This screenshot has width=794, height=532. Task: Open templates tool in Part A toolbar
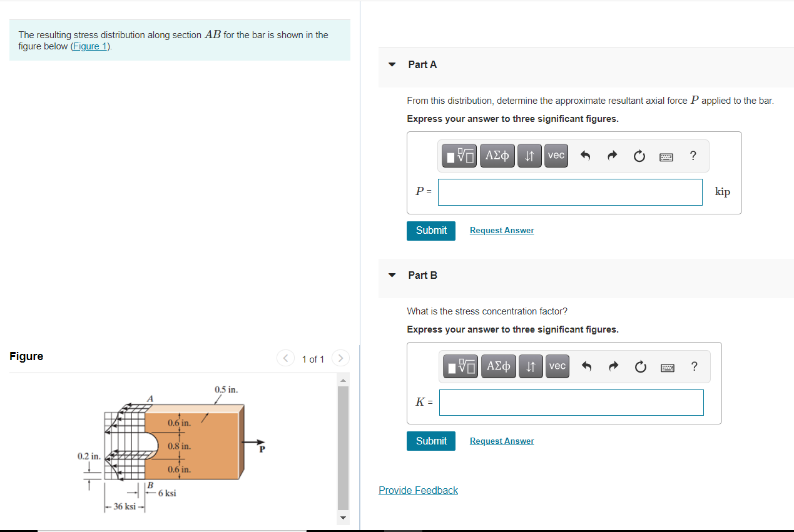(x=459, y=156)
